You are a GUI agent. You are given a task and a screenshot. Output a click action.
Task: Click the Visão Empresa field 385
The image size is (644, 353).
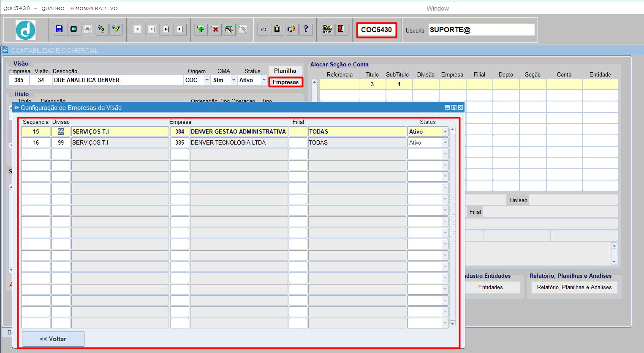(19, 80)
